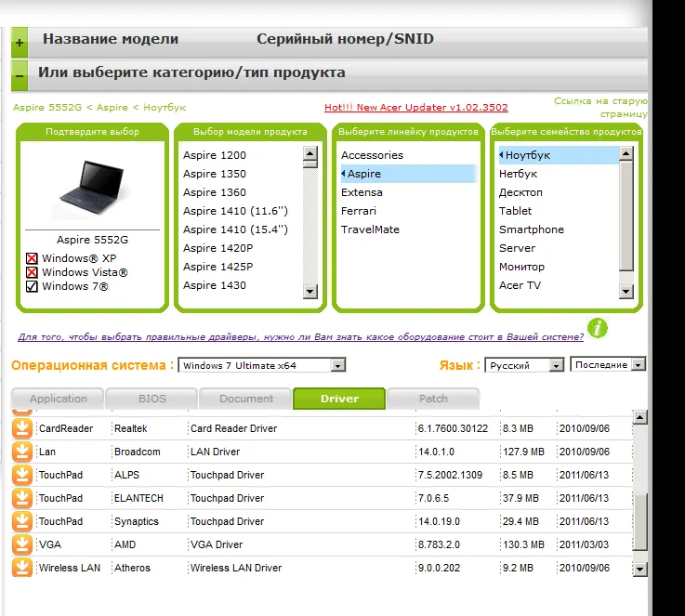Select Smartphone product family
685x616 pixels.
point(532,229)
